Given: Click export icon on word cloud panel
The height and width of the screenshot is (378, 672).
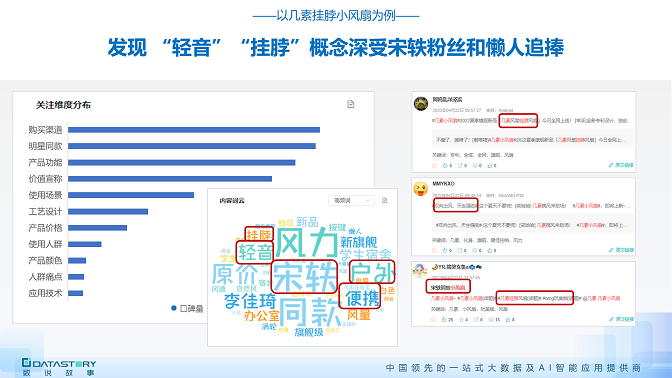Looking at the screenshot, I should (384, 200).
